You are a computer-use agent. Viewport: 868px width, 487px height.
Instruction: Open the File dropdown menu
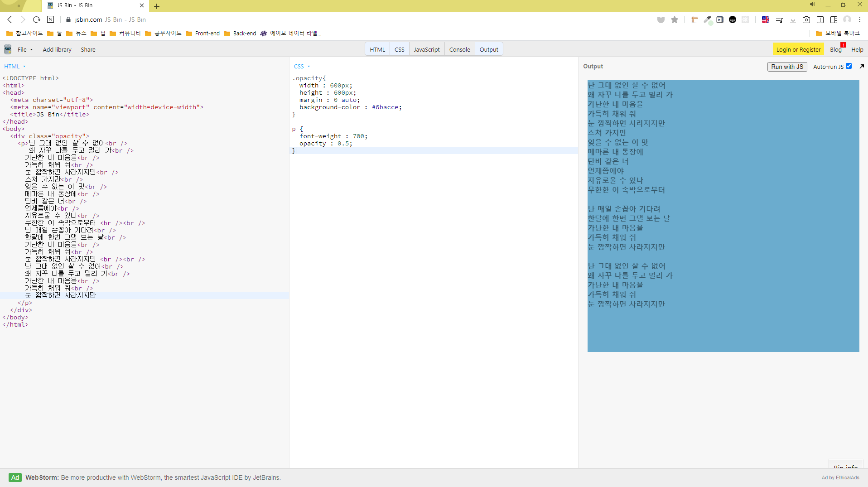click(25, 49)
